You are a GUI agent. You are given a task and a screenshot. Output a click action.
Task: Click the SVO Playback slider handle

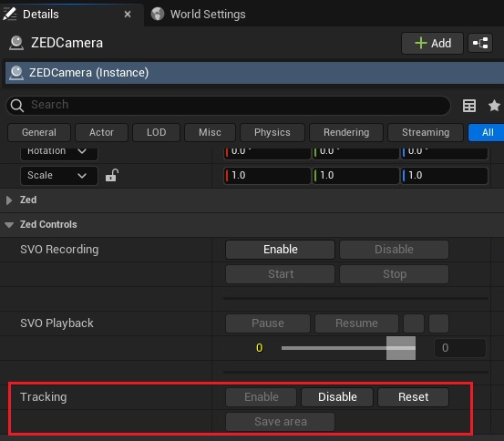[x=401, y=348]
